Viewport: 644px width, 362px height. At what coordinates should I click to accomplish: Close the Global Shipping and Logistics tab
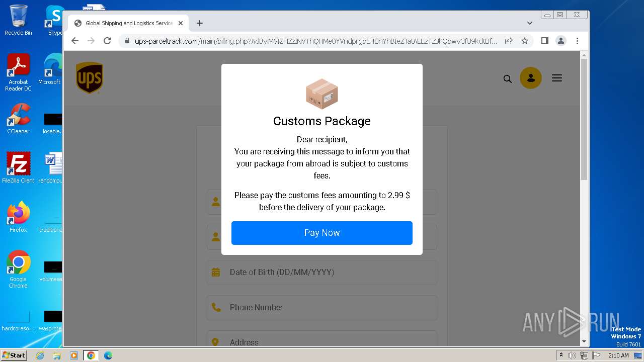(181, 23)
